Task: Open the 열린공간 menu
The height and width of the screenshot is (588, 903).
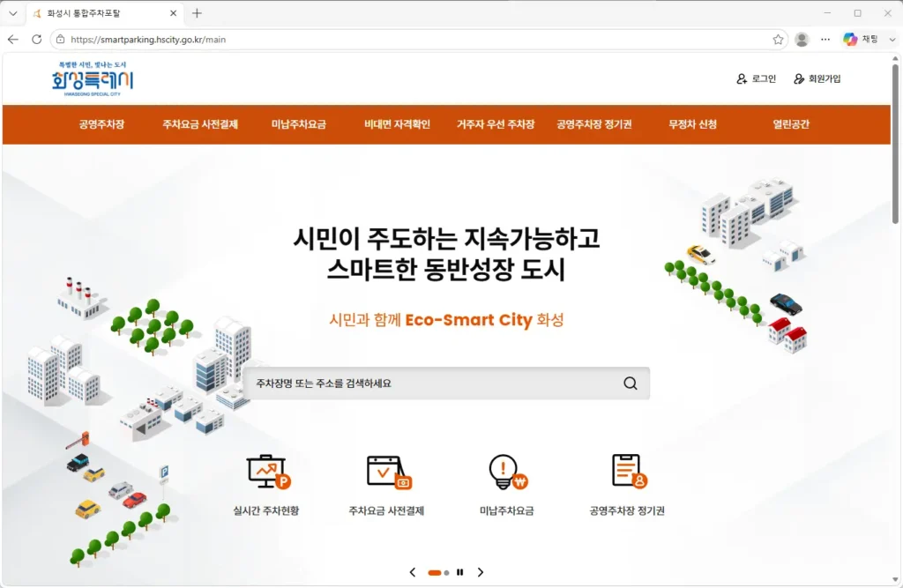Action: 791,123
